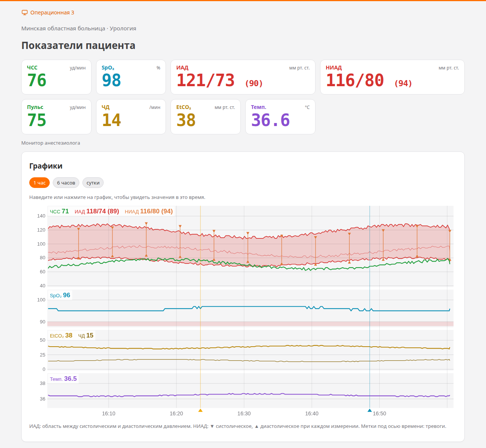486x448 pixels.
Task: Click the Минская областная больница · Урология text
Action: tap(79, 28)
